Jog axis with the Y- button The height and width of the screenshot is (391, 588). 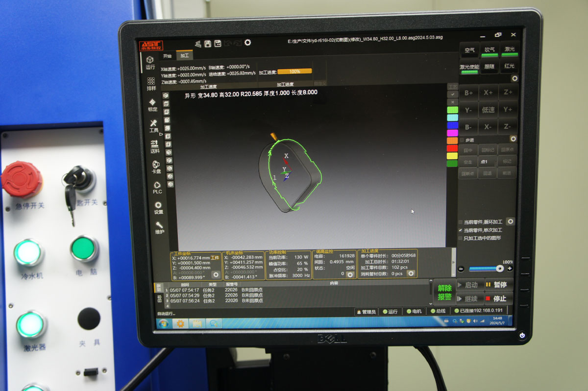point(468,110)
